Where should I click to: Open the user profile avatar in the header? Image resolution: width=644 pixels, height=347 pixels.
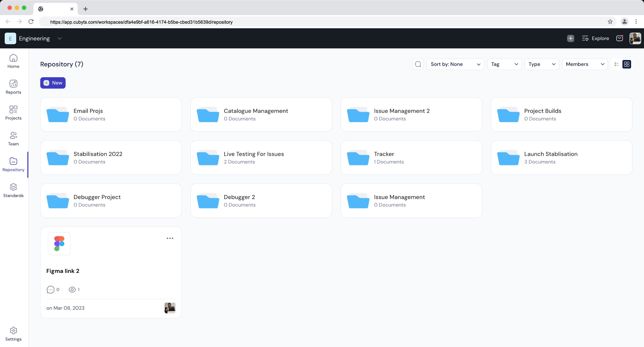635,38
